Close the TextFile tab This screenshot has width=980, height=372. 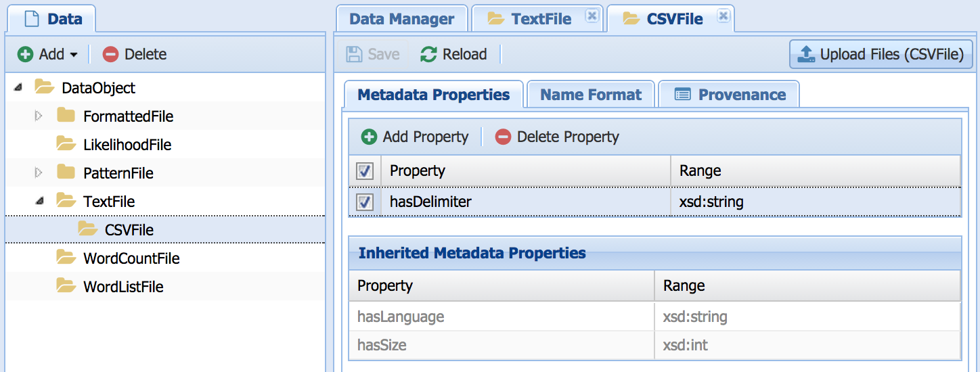pos(592,16)
